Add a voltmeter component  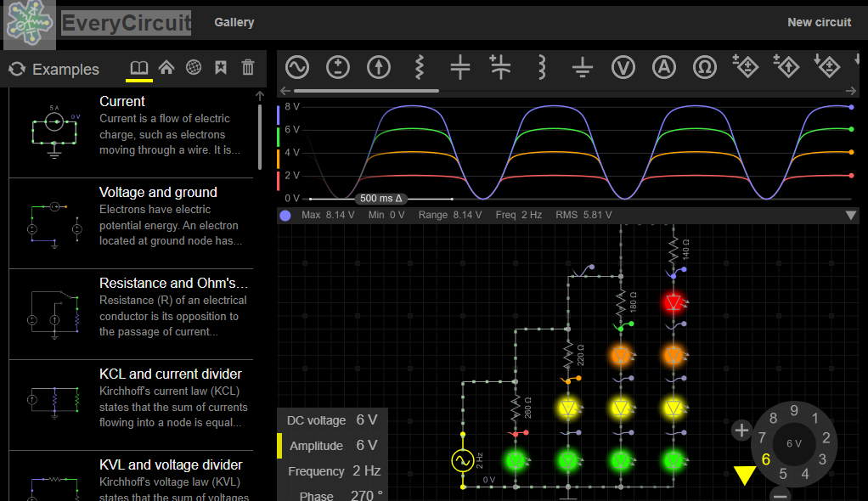624,67
